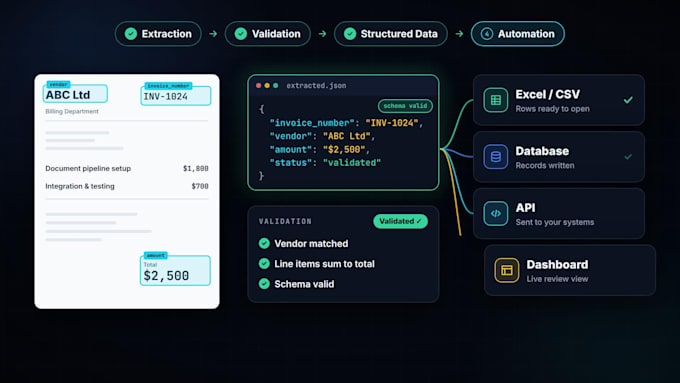The width and height of the screenshot is (680, 383).
Task: Open the Excel / CSV card
Action: (x=559, y=100)
